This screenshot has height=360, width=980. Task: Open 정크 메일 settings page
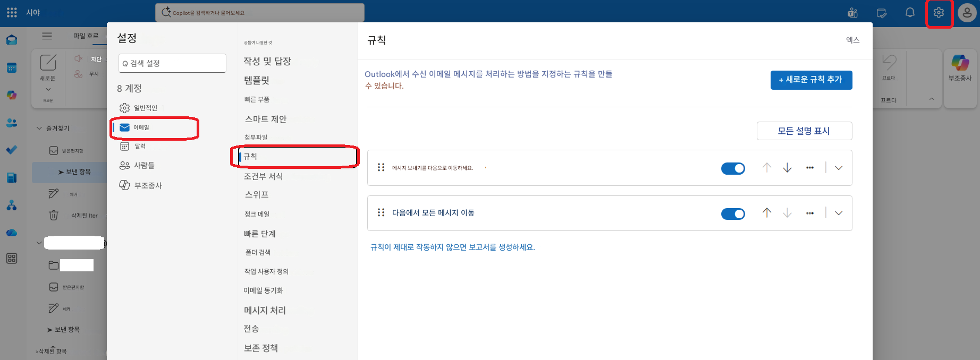tap(257, 214)
